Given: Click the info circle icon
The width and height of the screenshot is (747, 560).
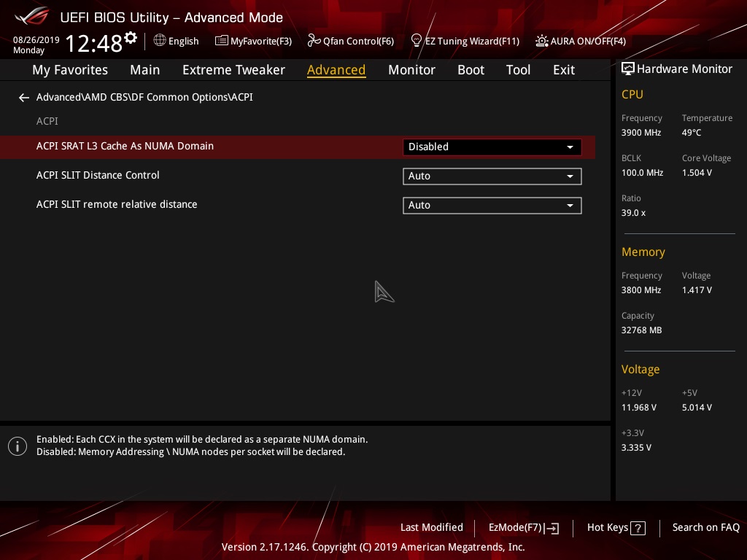Looking at the screenshot, I should (x=18, y=446).
